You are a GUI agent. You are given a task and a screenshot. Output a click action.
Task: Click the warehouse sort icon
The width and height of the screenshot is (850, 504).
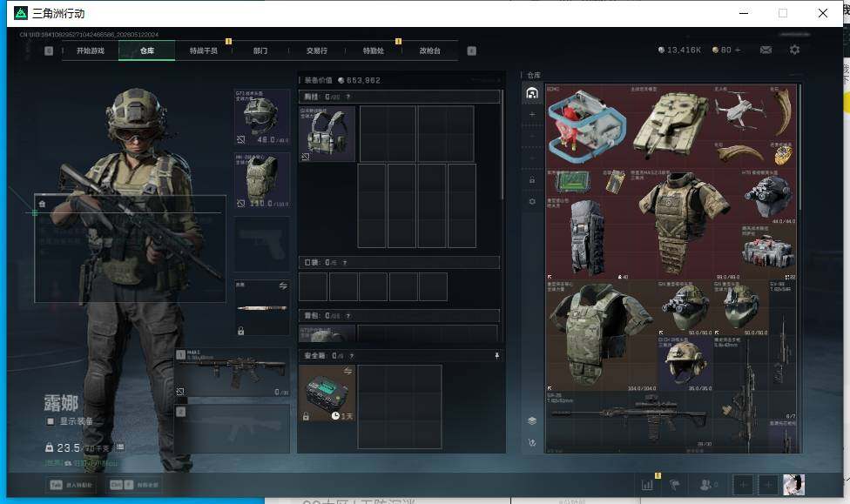pyautogui.click(x=532, y=443)
